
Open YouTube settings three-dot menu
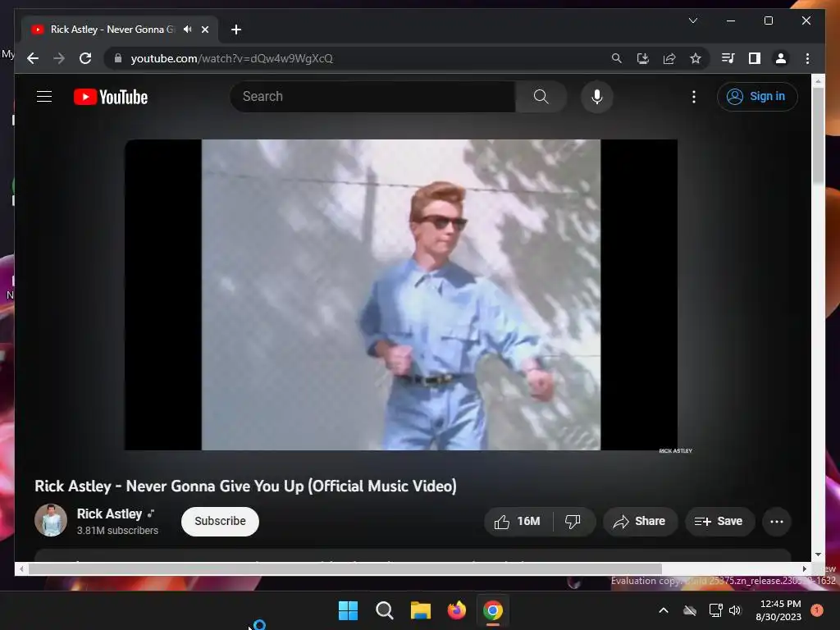(x=694, y=97)
